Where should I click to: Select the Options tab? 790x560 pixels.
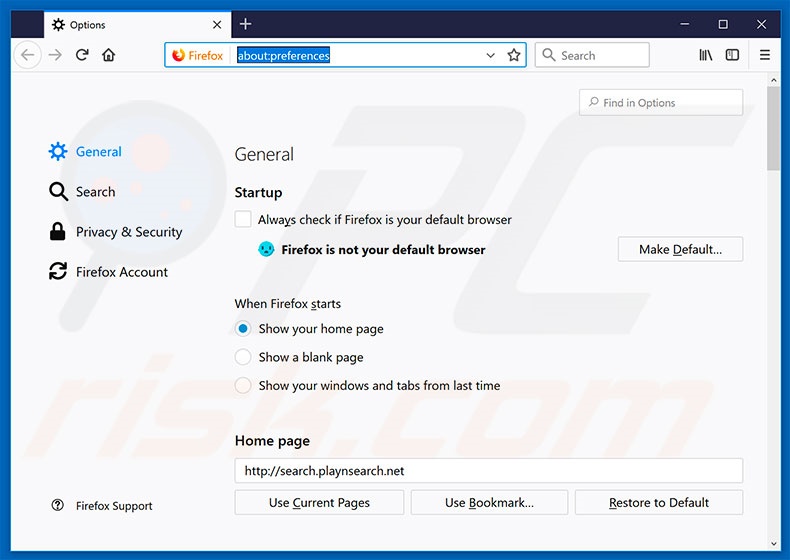[x=138, y=25]
